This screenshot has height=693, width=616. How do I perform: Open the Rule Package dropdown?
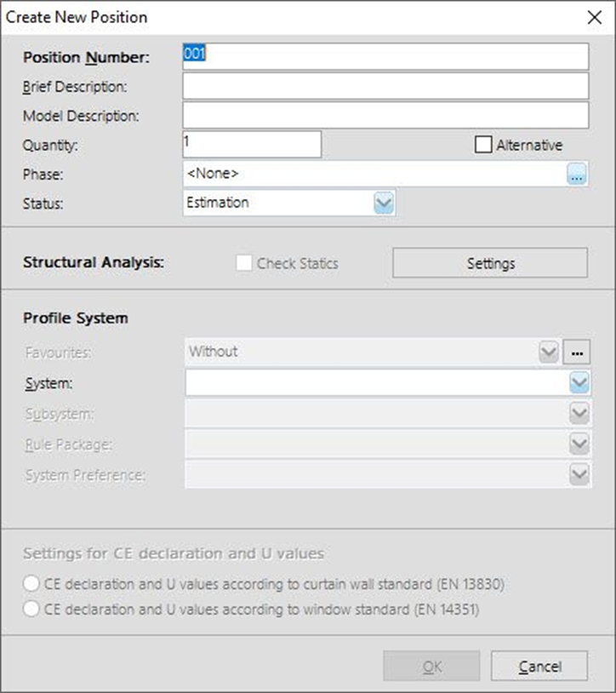[579, 444]
